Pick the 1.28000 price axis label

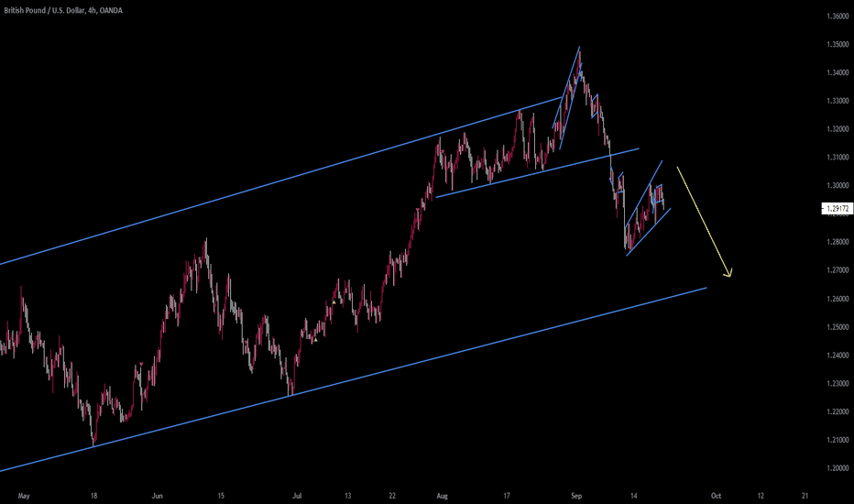coord(838,242)
